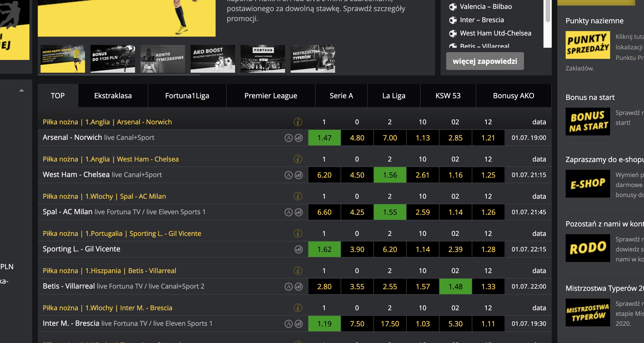Click the A icon in West Ham - Chelsea row
644x343 pixels.
[x=289, y=175]
